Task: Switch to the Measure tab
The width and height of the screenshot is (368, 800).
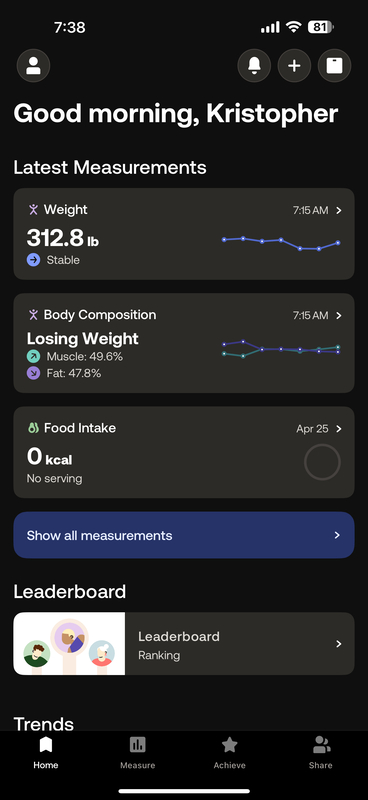Action: click(x=137, y=753)
